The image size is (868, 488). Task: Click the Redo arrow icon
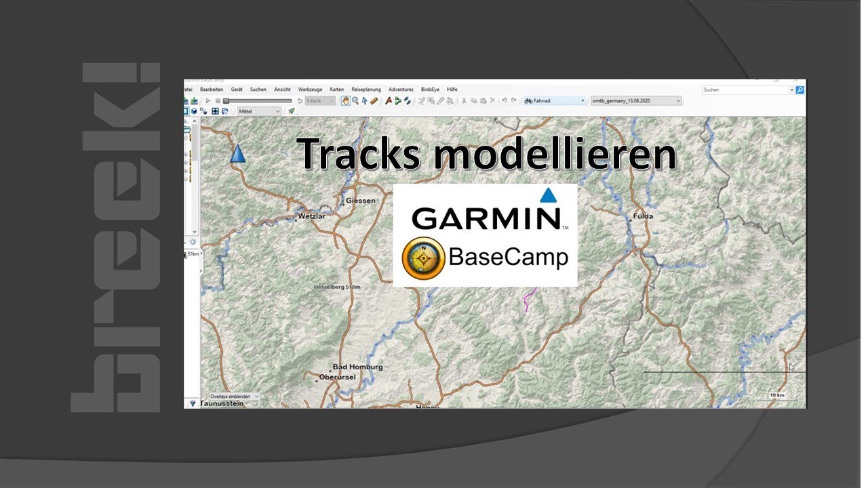pos(513,100)
